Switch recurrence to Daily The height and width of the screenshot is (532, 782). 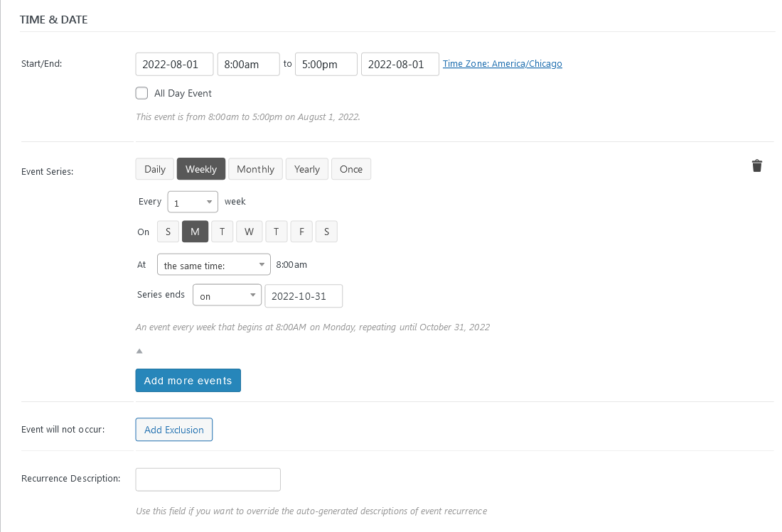(x=155, y=169)
